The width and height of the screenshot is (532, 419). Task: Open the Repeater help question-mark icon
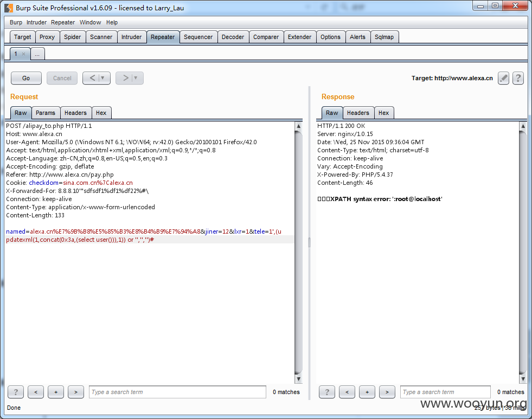coord(518,78)
